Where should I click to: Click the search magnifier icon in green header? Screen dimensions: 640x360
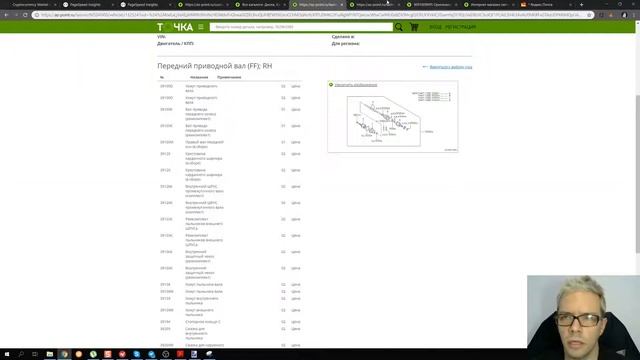tap(399, 27)
